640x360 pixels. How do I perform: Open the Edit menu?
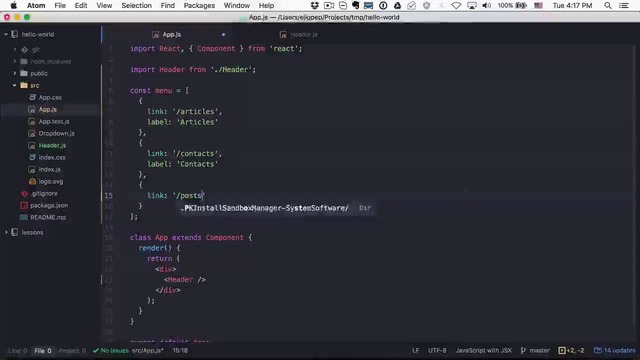point(81,5)
